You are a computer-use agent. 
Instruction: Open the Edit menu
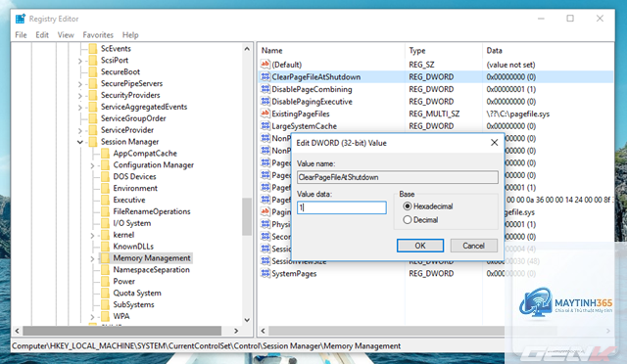click(42, 35)
